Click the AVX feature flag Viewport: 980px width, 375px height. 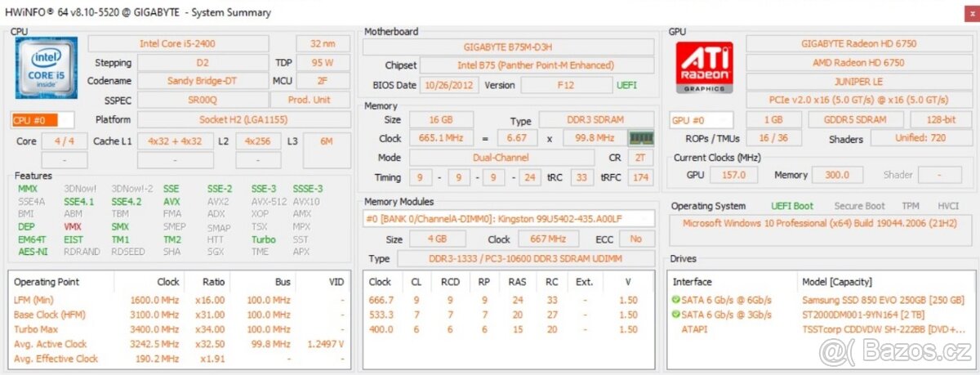(x=171, y=201)
